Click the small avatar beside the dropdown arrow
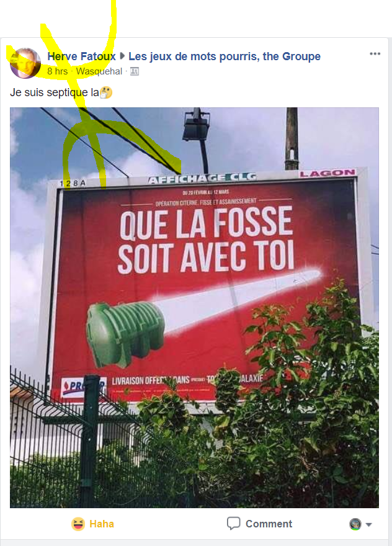 click(355, 524)
